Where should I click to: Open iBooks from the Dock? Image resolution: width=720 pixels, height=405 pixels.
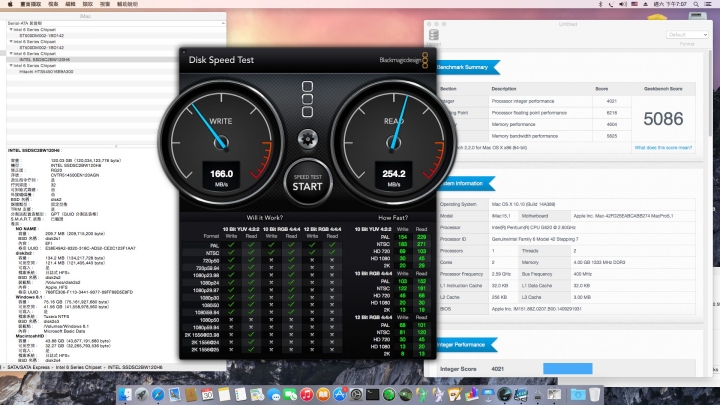coord(323,394)
